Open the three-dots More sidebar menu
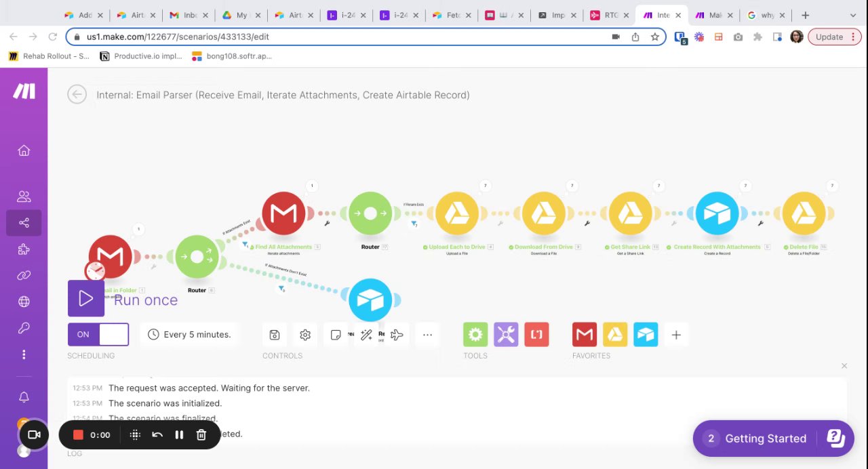Screen dimensions: 868x469 [24, 354]
